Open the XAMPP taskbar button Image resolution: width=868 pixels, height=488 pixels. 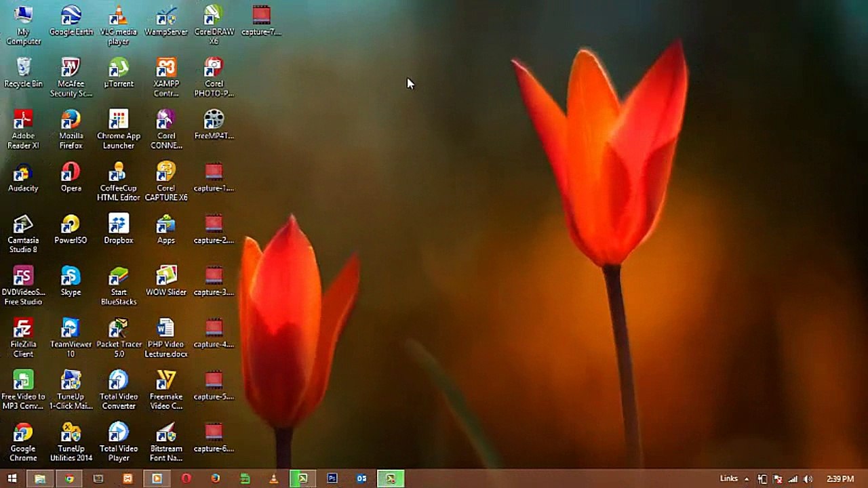pyautogui.click(x=127, y=479)
